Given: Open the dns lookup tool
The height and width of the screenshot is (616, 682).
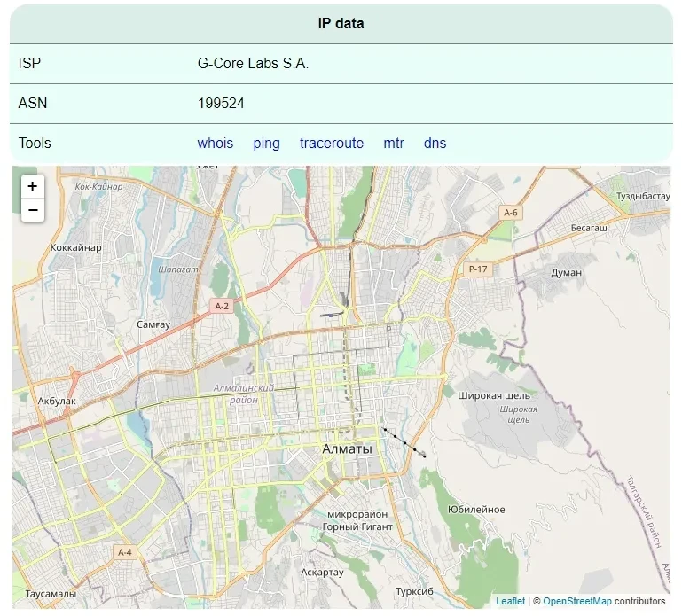Looking at the screenshot, I should tap(435, 144).
